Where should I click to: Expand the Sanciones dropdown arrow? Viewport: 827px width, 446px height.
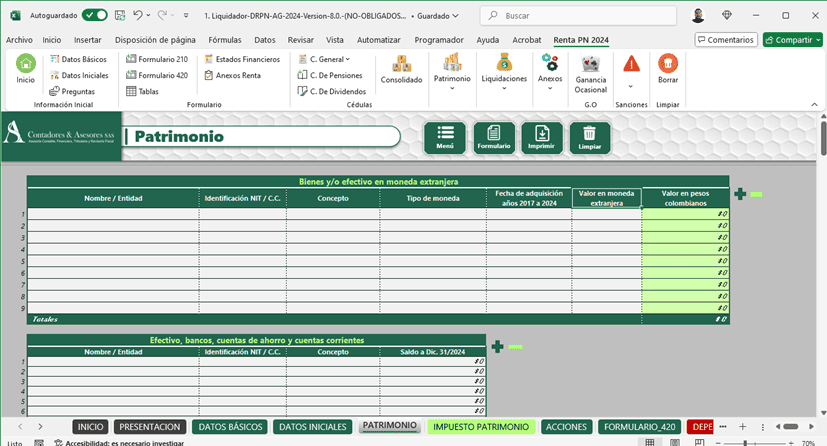[631, 86]
